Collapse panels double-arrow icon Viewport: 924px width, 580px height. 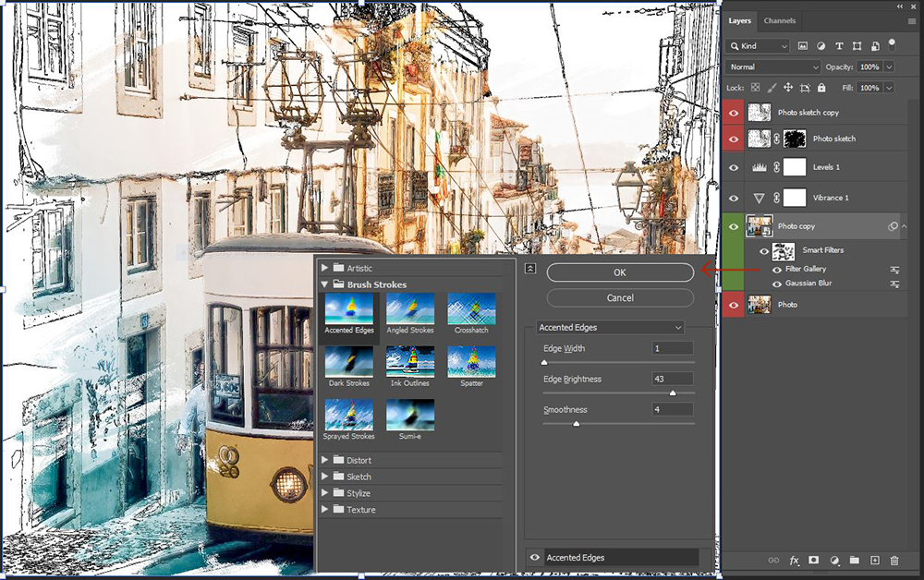click(x=900, y=6)
